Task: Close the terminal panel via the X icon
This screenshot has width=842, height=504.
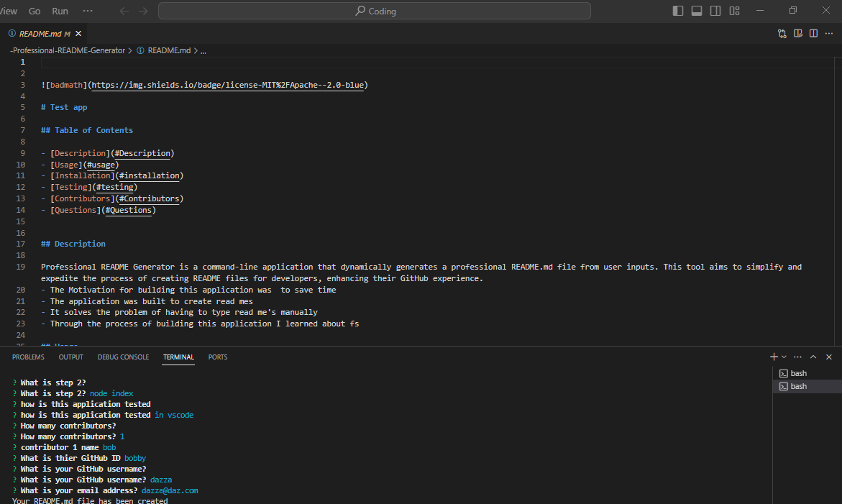Action: tap(827, 357)
